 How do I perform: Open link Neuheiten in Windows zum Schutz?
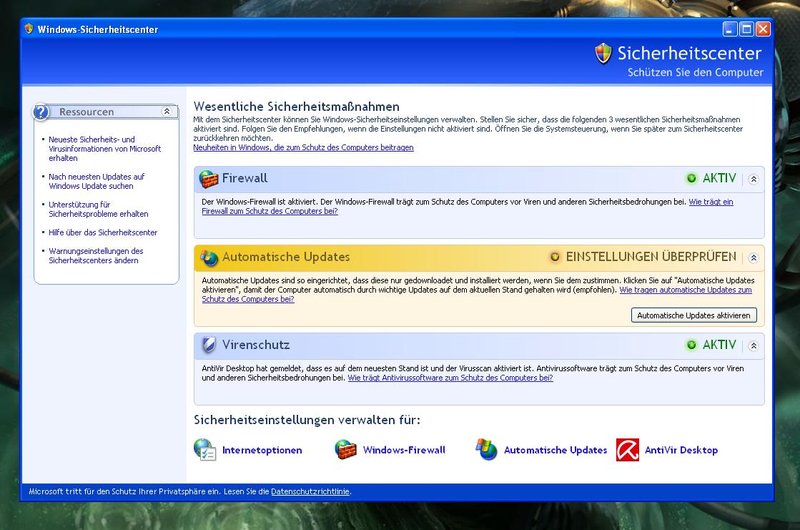(x=303, y=147)
